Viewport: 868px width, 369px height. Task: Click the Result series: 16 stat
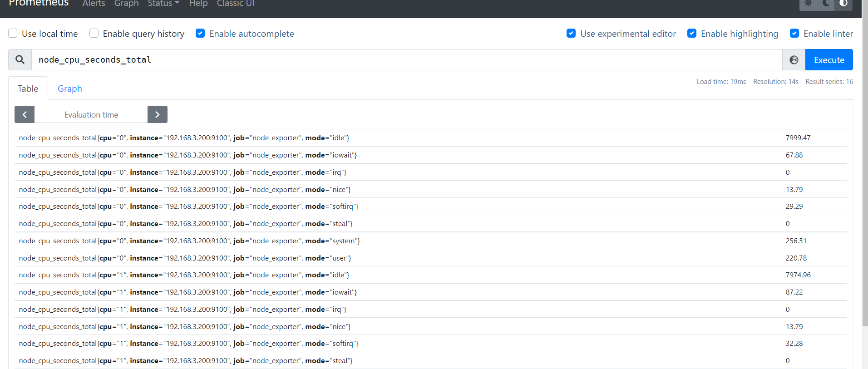coord(829,82)
